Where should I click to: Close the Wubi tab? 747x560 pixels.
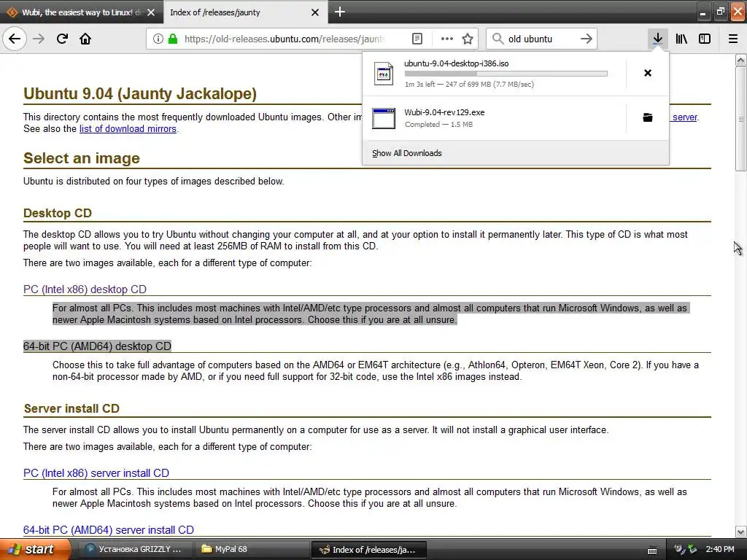click(x=151, y=12)
